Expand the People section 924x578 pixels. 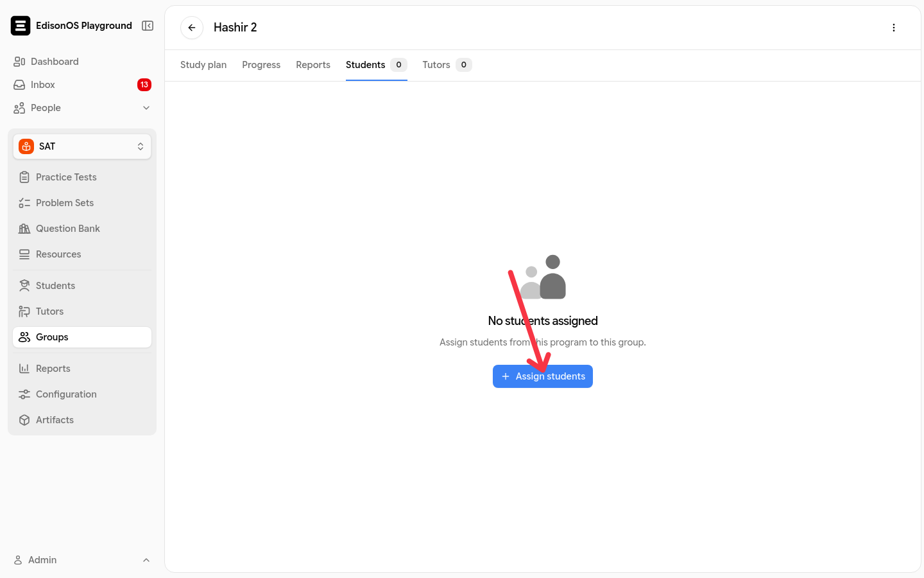coord(82,108)
